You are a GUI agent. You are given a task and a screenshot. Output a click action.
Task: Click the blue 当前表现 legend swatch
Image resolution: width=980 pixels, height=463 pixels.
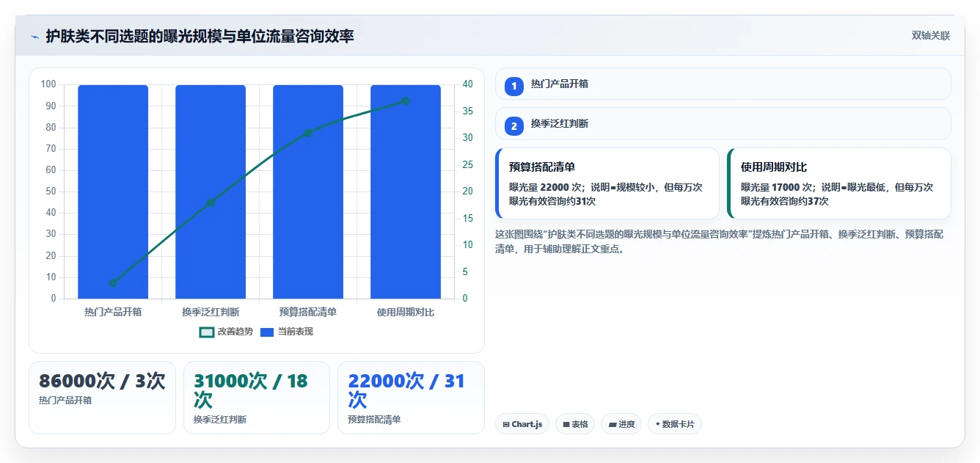pos(268,332)
